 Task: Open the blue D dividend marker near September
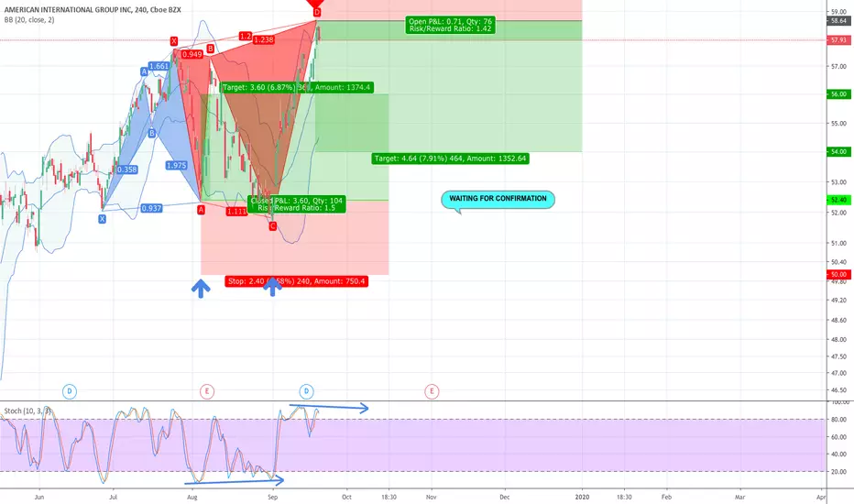pyautogui.click(x=306, y=391)
